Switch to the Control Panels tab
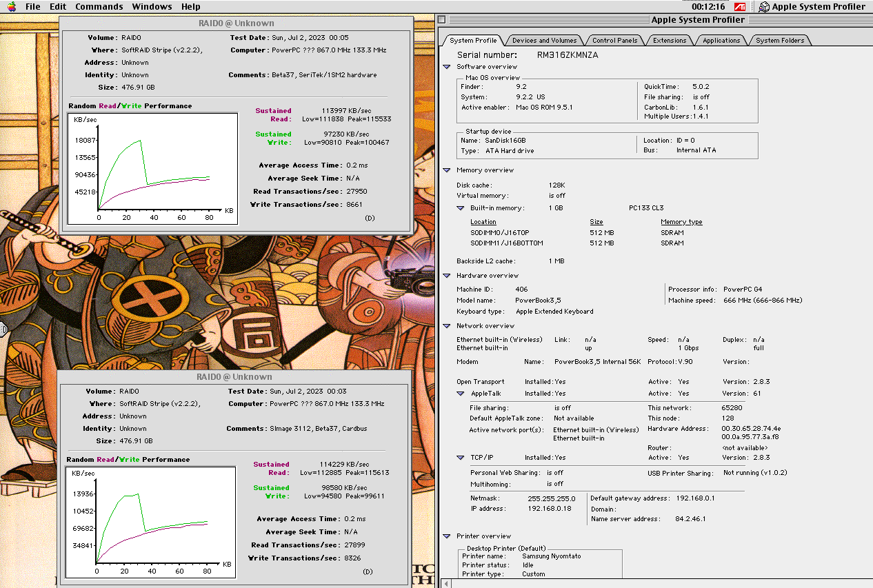Viewport: 873px width, 588px height. [x=614, y=40]
